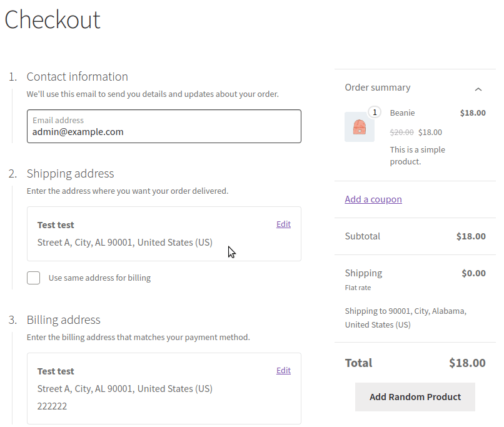Click the Contact information section heading
This screenshot has width=504, height=427.
pos(77,77)
